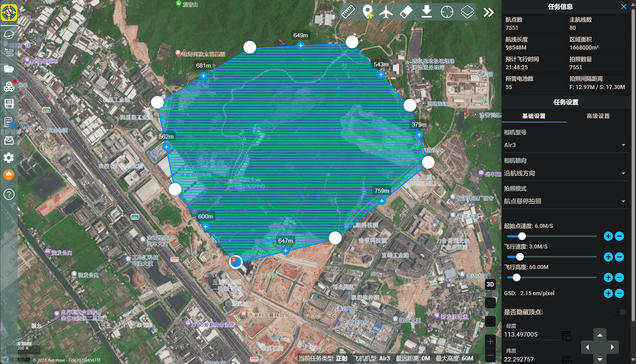Image resolution: width=636 pixels, height=364 pixels.
Task: Click the crosshair locate icon
Action: click(447, 12)
